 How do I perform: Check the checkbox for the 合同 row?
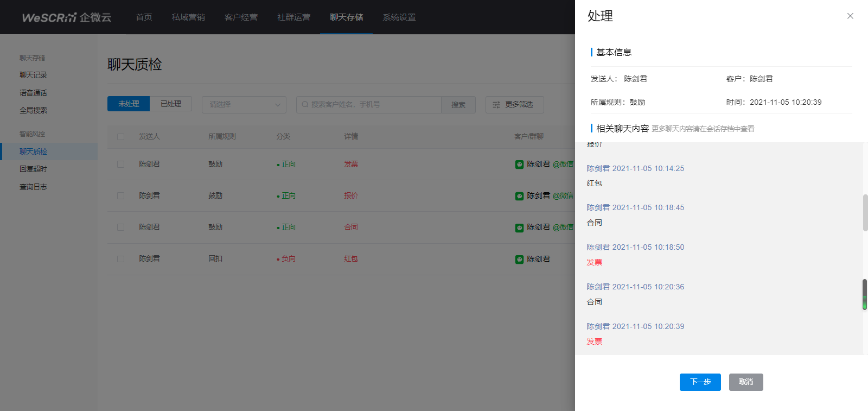(x=120, y=227)
